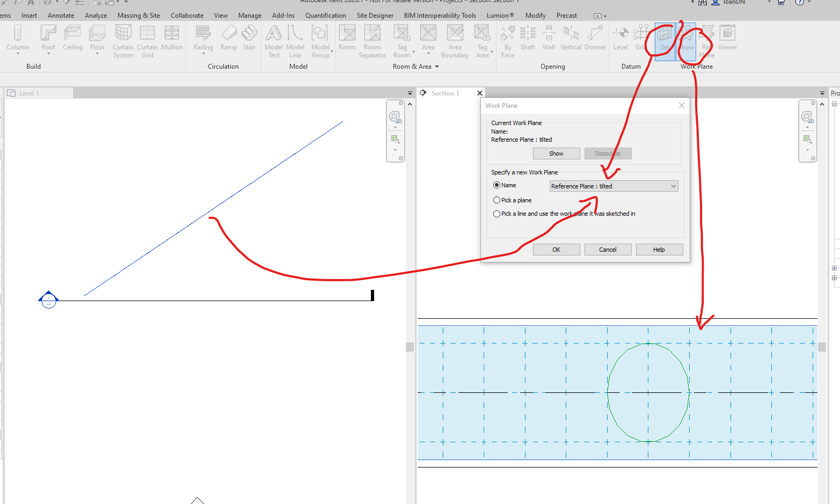Viewport: 840px width, 504px height.
Task: Choose the Model Line tool
Action: tap(295, 41)
